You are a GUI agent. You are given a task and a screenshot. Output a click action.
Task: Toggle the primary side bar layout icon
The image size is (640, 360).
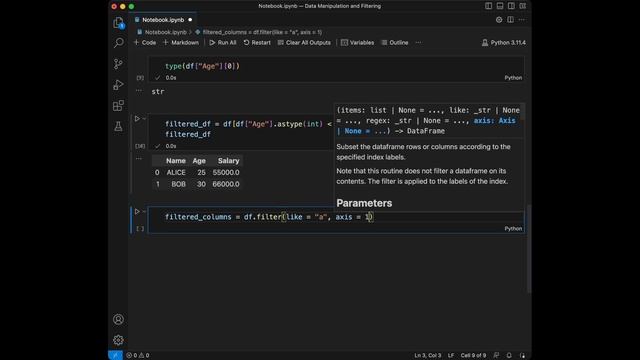(x=489, y=6)
